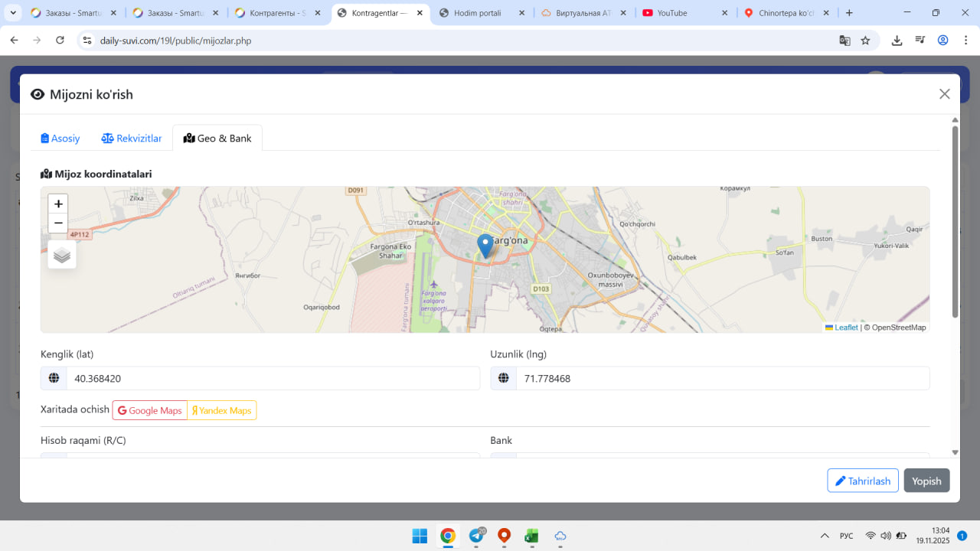Image resolution: width=980 pixels, height=551 pixels.
Task: Click the Kenglik latitude input field
Action: click(x=273, y=378)
